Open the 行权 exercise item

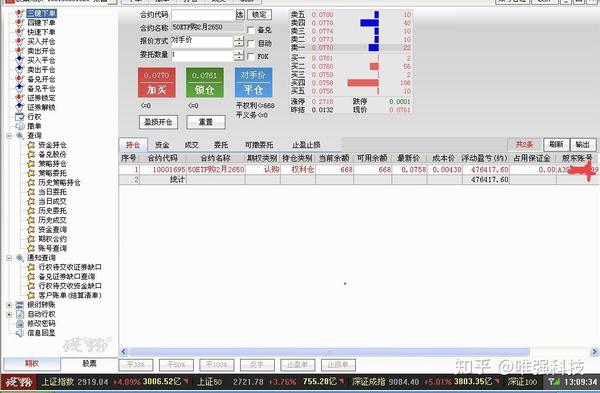pyautogui.click(x=34, y=117)
